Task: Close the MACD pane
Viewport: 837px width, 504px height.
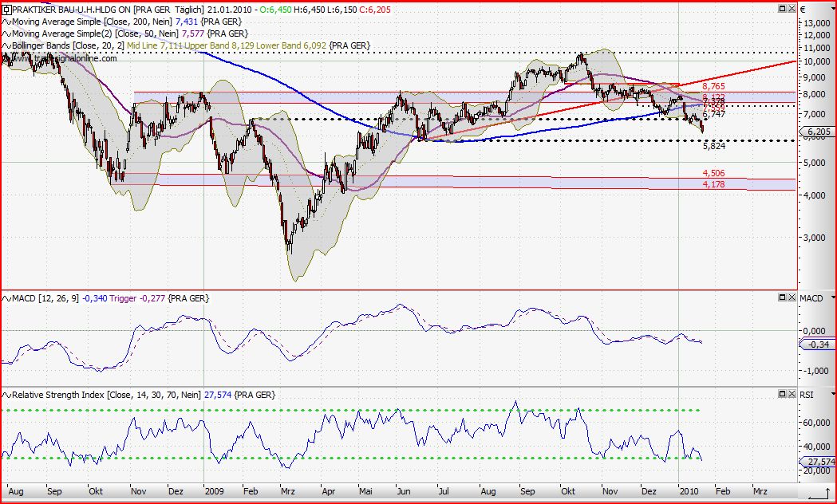Action: pos(792,297)
